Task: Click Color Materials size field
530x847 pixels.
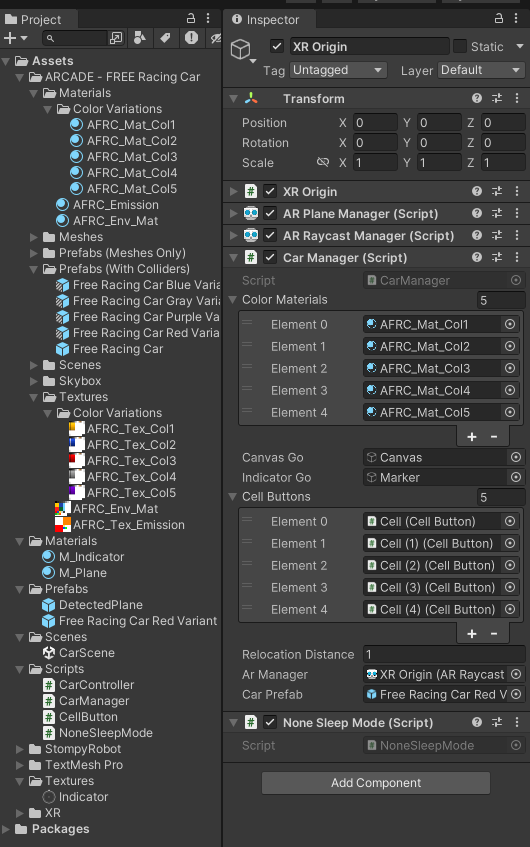Action: click(501, 300)
